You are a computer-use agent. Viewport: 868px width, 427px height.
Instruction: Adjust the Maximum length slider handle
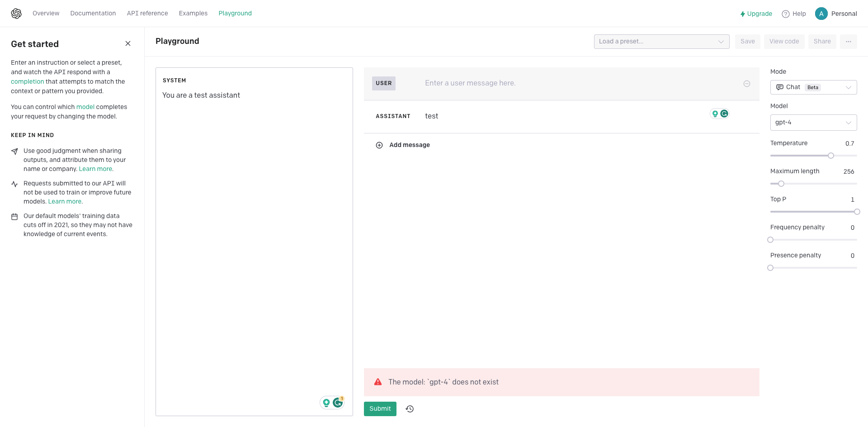click(x=781, y=184)
